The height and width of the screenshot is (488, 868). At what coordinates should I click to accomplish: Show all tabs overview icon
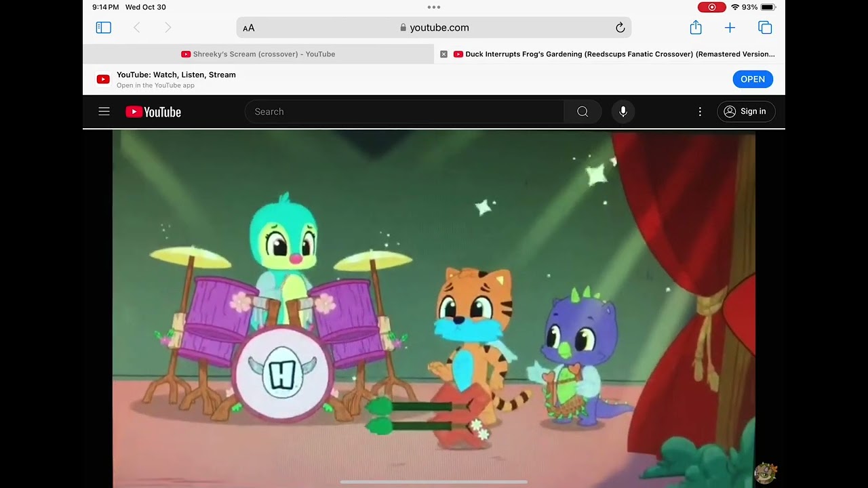(765, 28)
